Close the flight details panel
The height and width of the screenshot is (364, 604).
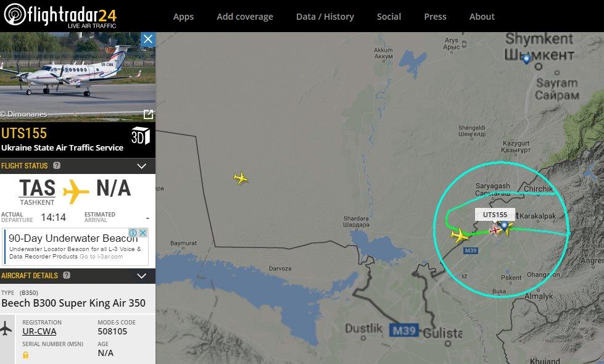(148, 39)
